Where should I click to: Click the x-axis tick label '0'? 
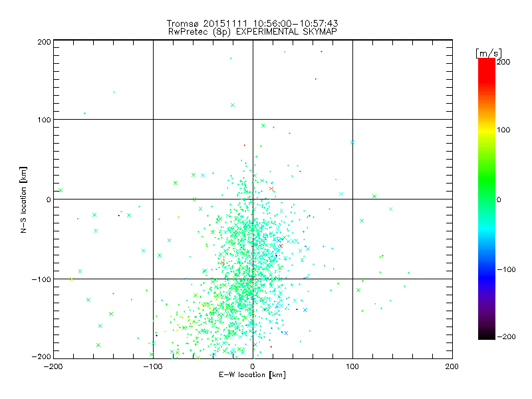(253, 366)
